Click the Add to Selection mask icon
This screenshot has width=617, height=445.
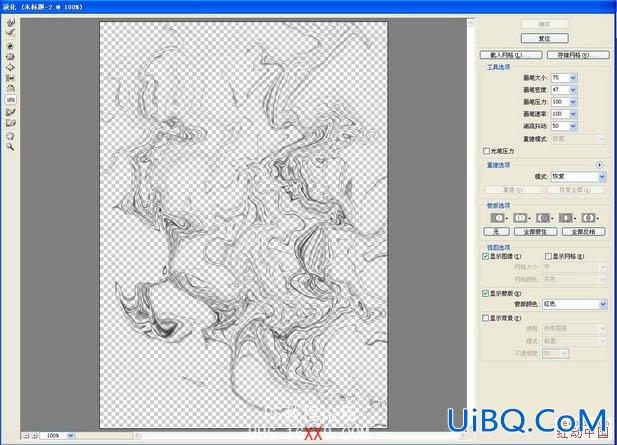(x=521, y=218)
